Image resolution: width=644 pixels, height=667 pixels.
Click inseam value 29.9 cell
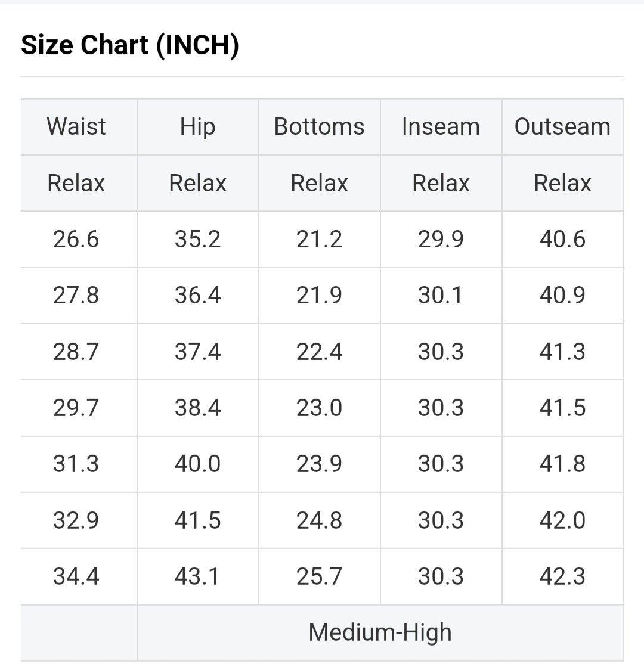coord(441,240)
